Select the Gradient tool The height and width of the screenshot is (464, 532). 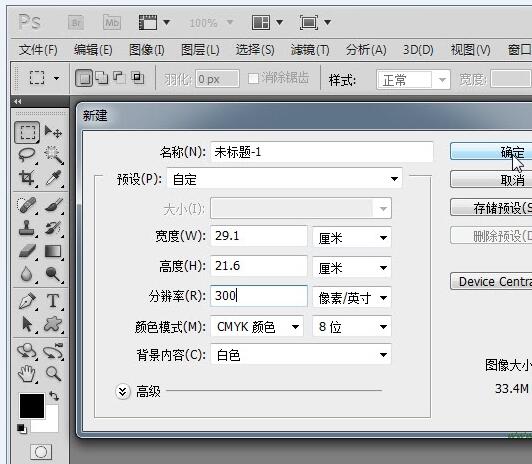tap(53, 251)
